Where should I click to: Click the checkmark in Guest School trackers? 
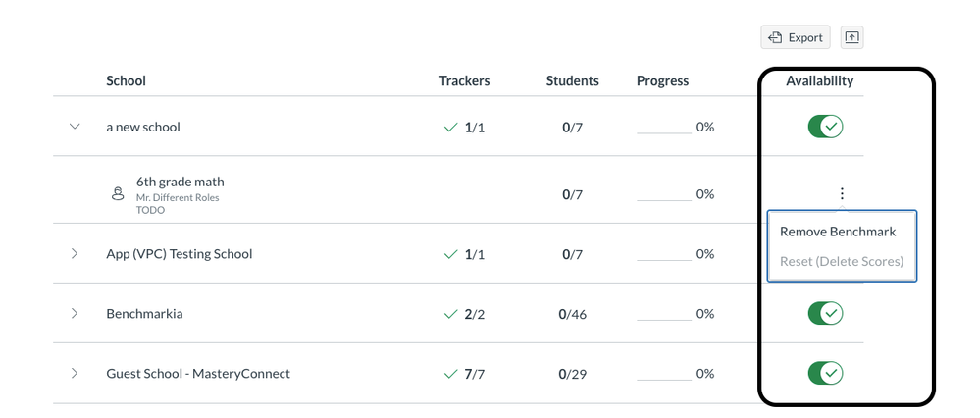(x=451, y=374)
